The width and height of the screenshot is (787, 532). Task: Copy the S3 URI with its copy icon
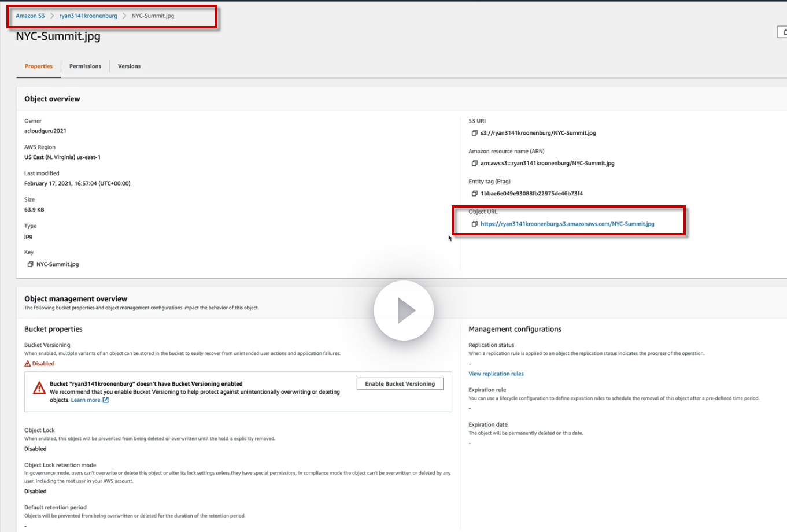click(474, 133)
